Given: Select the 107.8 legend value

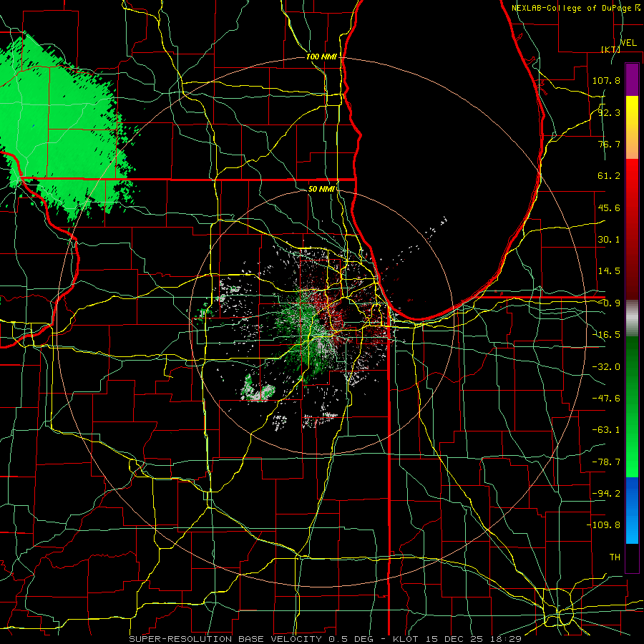Looking at the screenshot, I should (x=606, y=80).
